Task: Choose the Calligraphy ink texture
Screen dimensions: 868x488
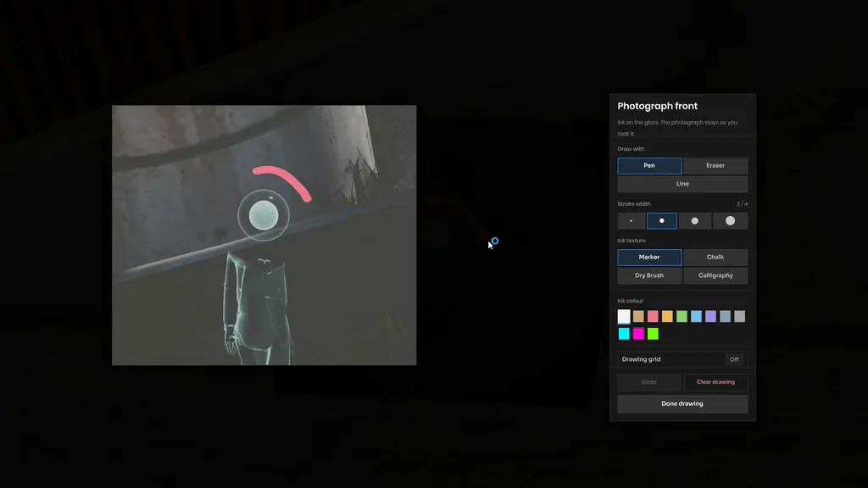Action: pyautogui.click(x=715, y=275)
